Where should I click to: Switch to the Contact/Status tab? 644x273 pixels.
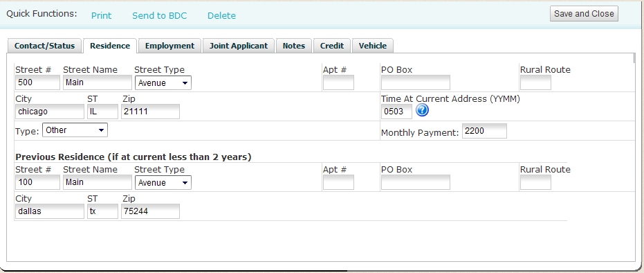pos(44,46)
